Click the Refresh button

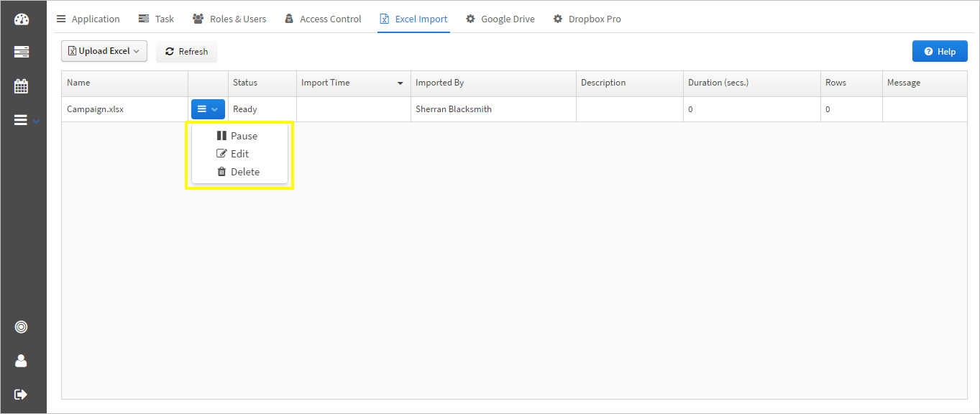186,51
